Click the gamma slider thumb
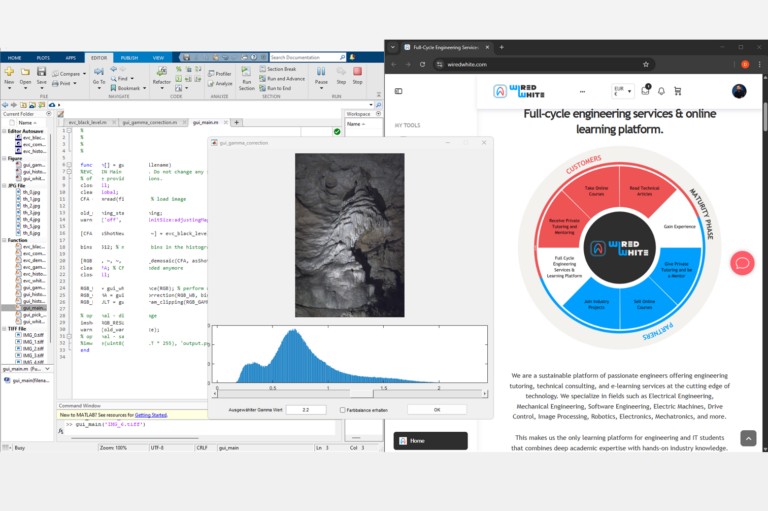Image resolution: width=768 pixels, height=511 pixels. coord(361,393)
